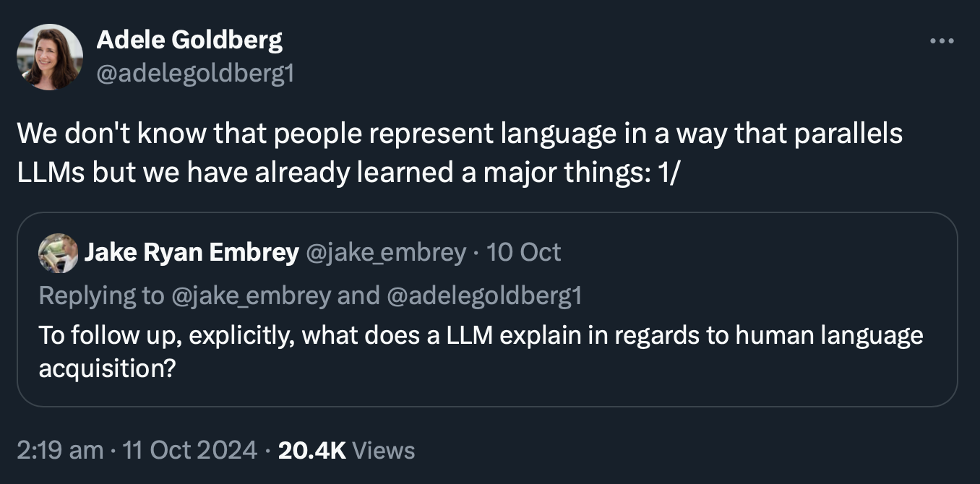980x484 pixels.
Task: Click the @jake_embrey handle beside Jake's name
Action: (x=387, y=252)
